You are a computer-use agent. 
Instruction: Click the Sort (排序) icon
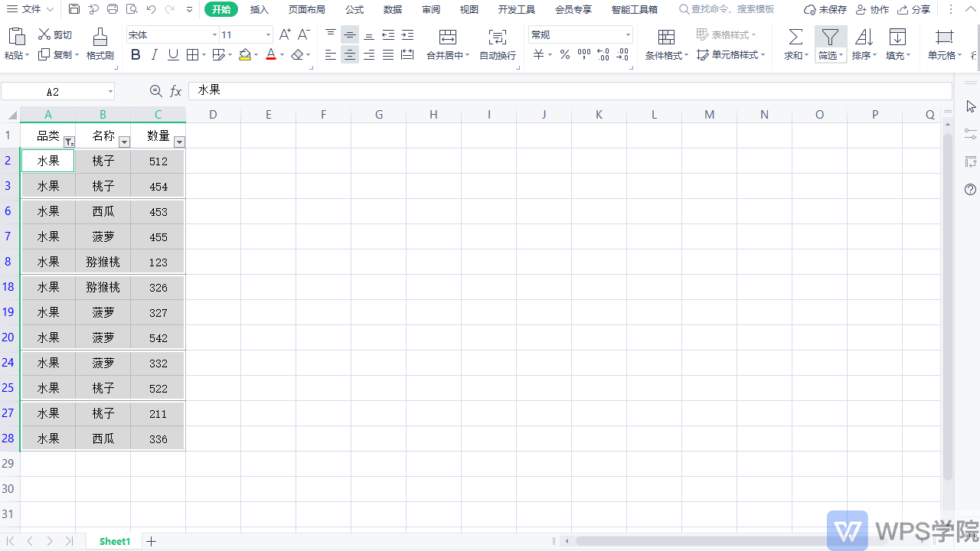pos(864,37)
